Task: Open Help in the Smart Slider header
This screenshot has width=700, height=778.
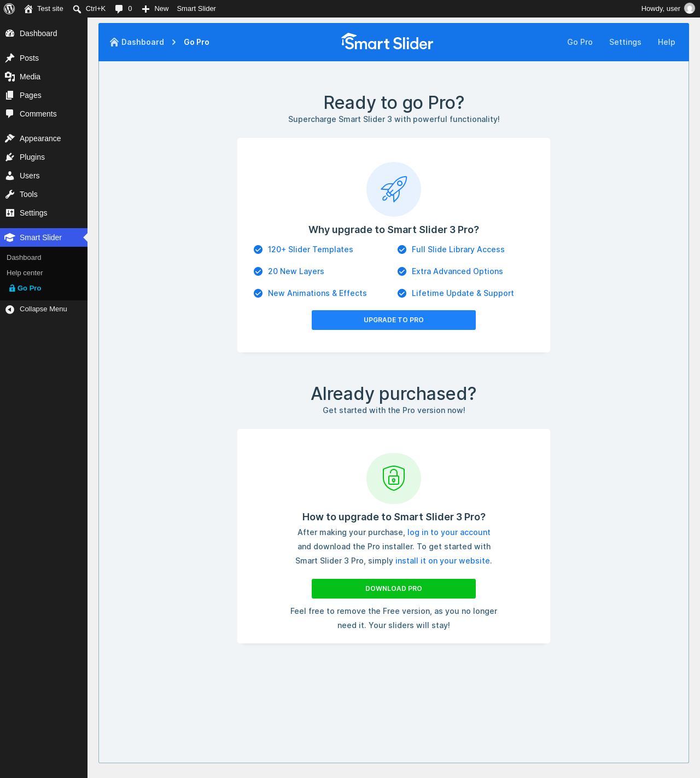Action: (x=666, y=42)
